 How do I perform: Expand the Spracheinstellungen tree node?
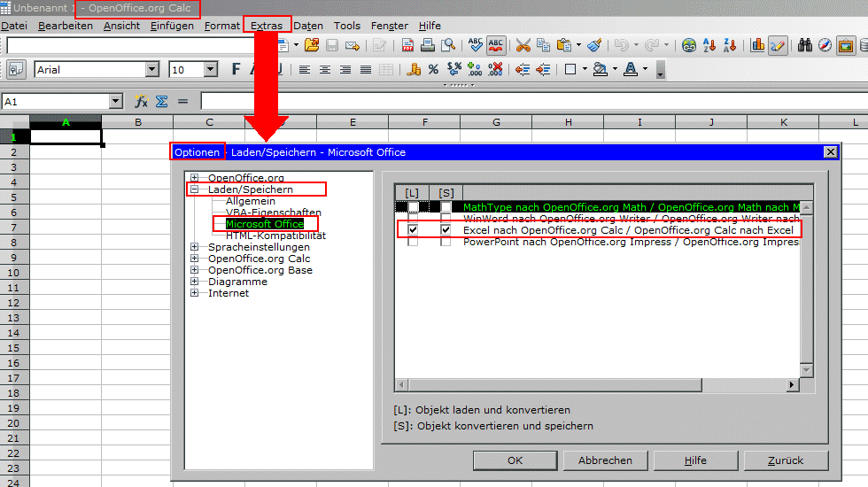tap(195, 247)
